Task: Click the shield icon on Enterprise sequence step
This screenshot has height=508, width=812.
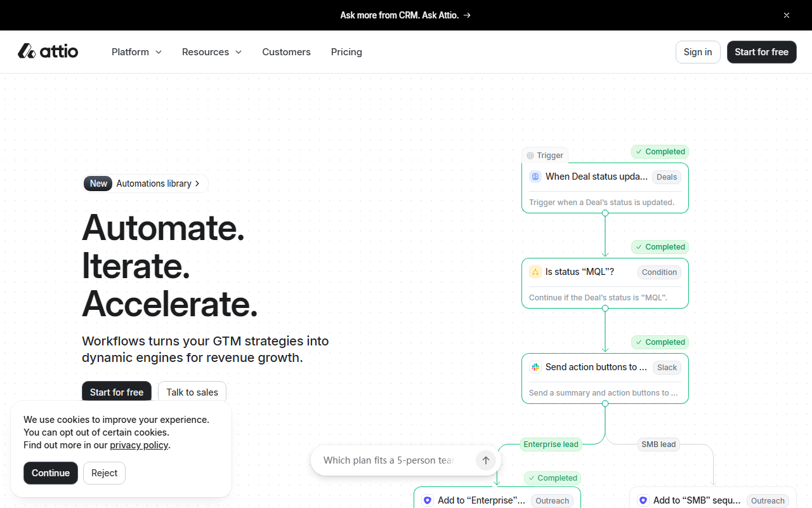Action: click(427, 500)
